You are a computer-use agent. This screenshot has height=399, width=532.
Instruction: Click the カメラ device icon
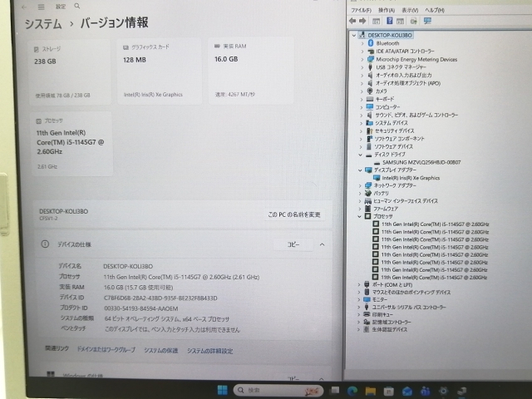coord(370,91)
